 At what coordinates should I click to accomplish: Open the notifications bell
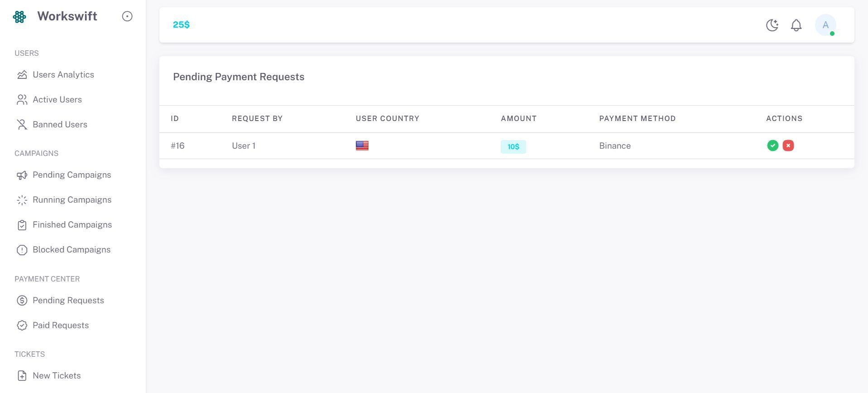(x=796, y=25)
